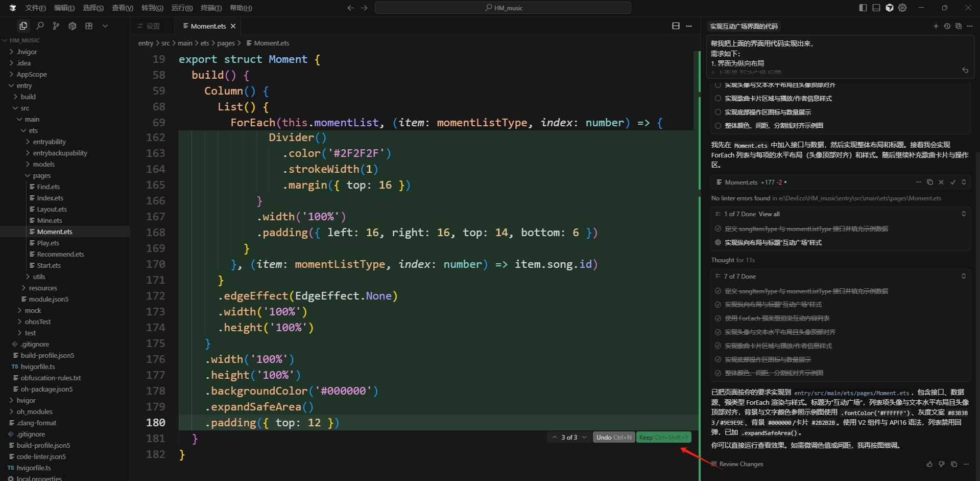
Task: Open the Extensions view icon
Action: tap(89, 26)
